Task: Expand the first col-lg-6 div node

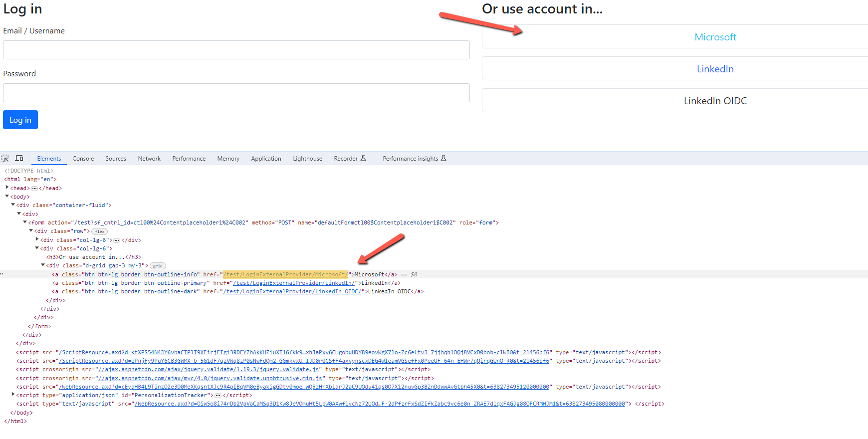Action: (37, 239)
